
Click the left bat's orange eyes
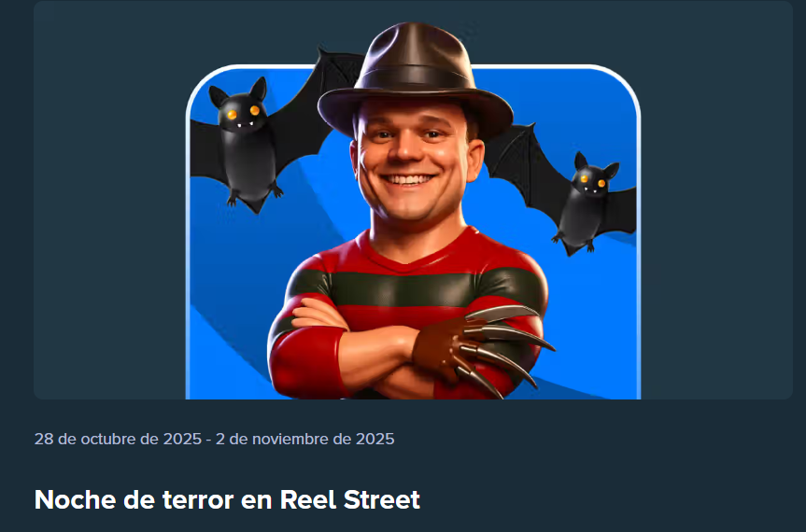[x=243, y=112]
